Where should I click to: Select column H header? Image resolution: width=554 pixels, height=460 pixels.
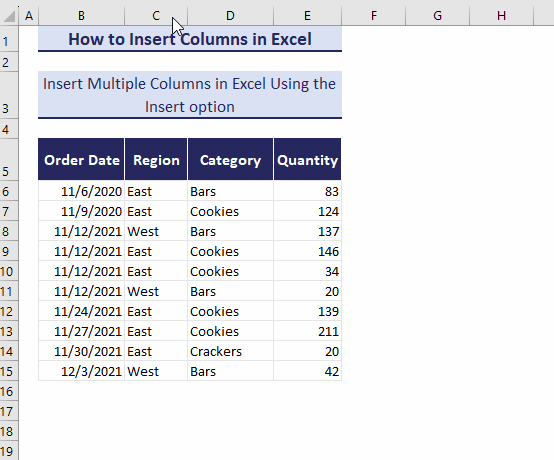501,16
